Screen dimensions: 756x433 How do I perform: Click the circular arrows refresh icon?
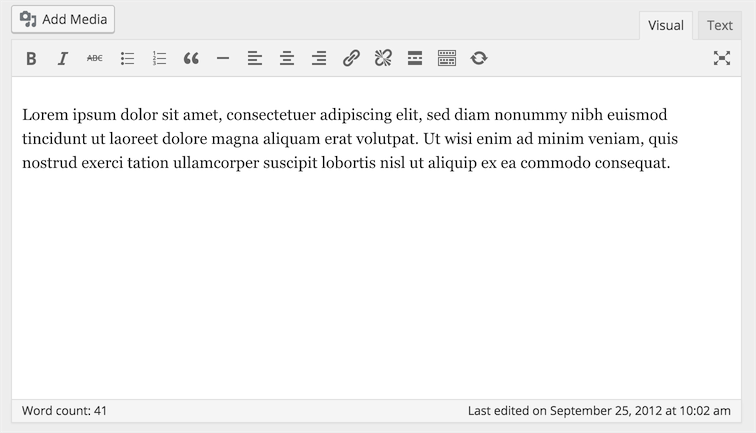[479, 59]
